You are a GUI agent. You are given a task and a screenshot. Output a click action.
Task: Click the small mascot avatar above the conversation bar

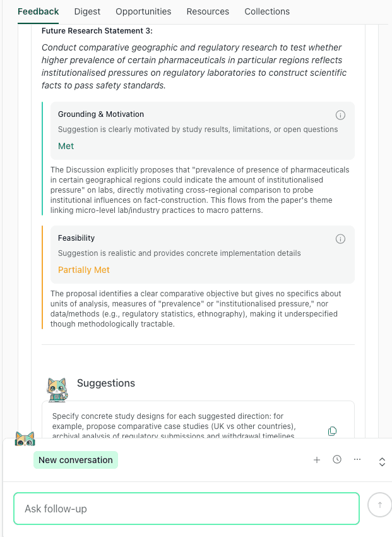tap(24, 439)
